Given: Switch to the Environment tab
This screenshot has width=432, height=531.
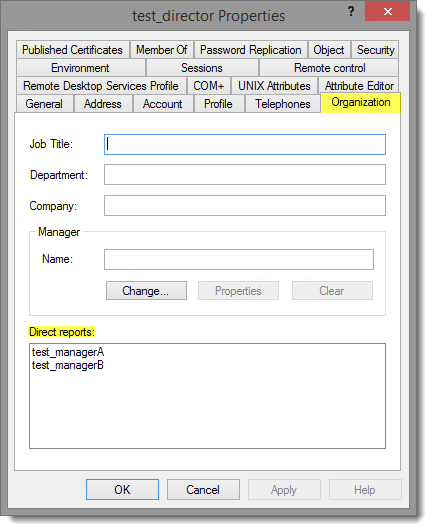Looking at the screenshot, I should point(81,68).
